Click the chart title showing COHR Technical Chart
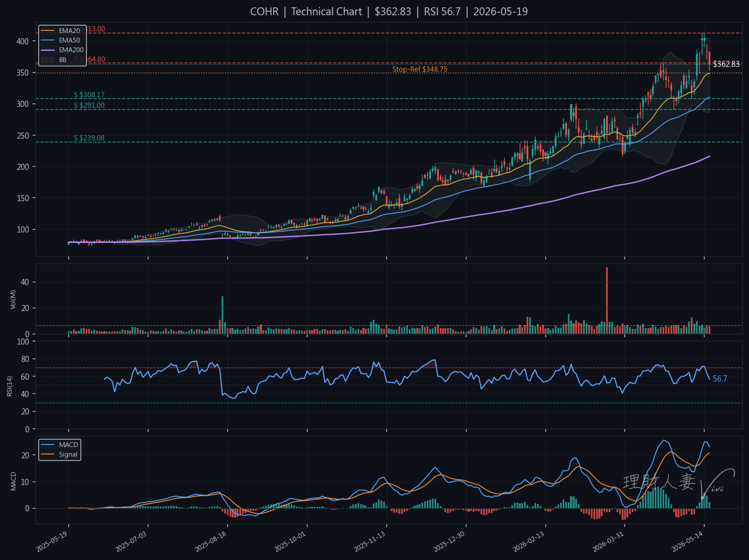Viewport: 749px width, 560px height. point(389,12)
